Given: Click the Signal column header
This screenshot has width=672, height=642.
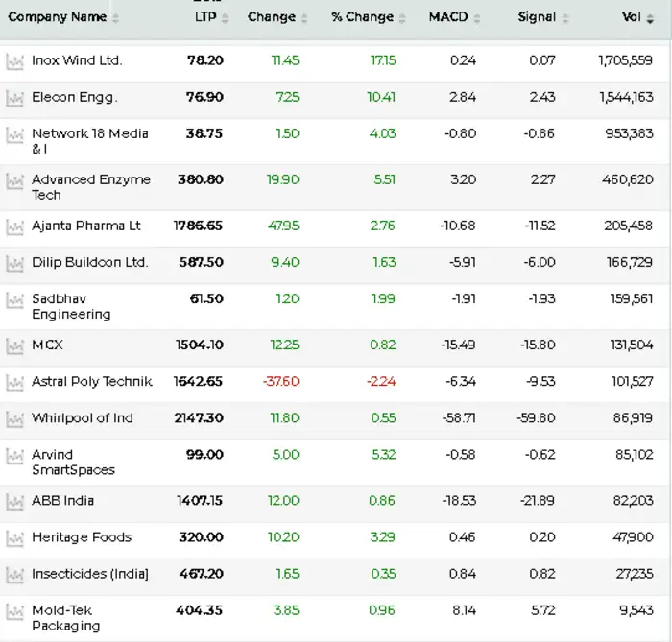Looking at the screenshot, I should (x=536, y=17).
